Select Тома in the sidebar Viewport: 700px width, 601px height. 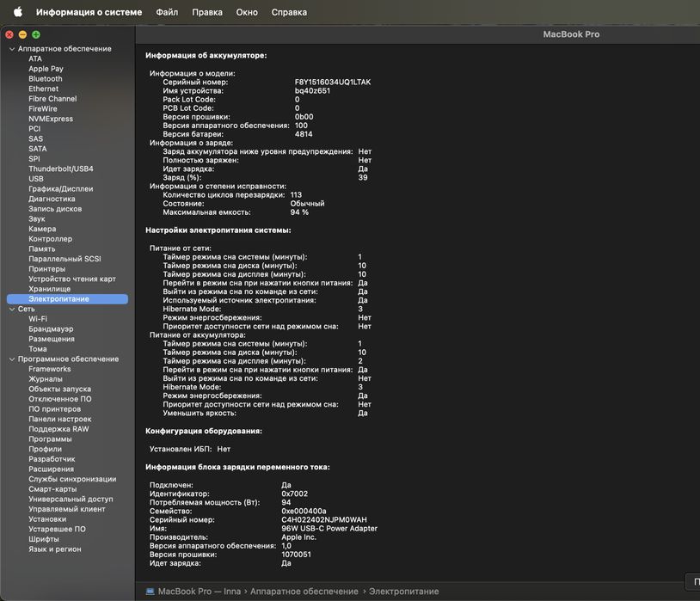point(38,349)
